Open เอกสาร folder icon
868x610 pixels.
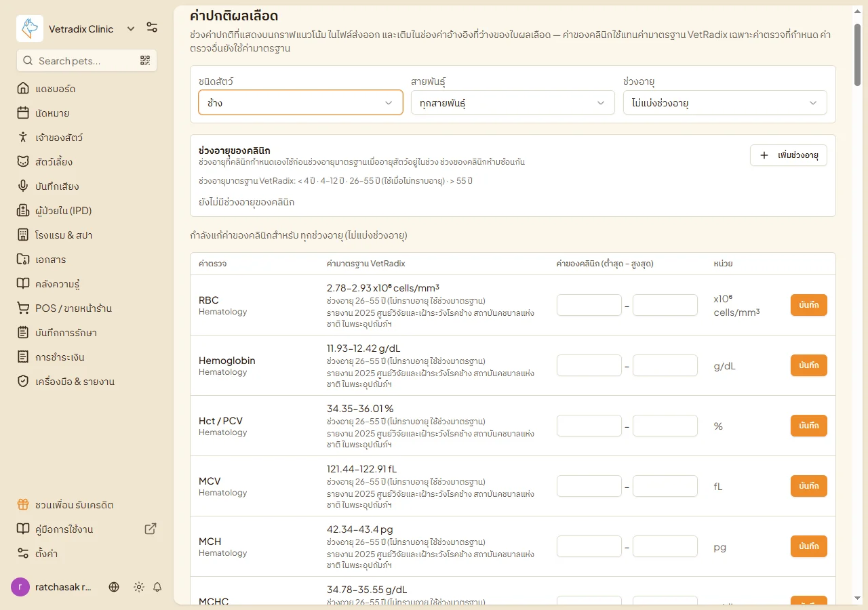coord(23,260)
